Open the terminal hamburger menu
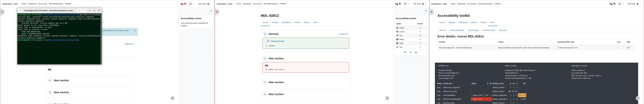 (x=84, y=10)
